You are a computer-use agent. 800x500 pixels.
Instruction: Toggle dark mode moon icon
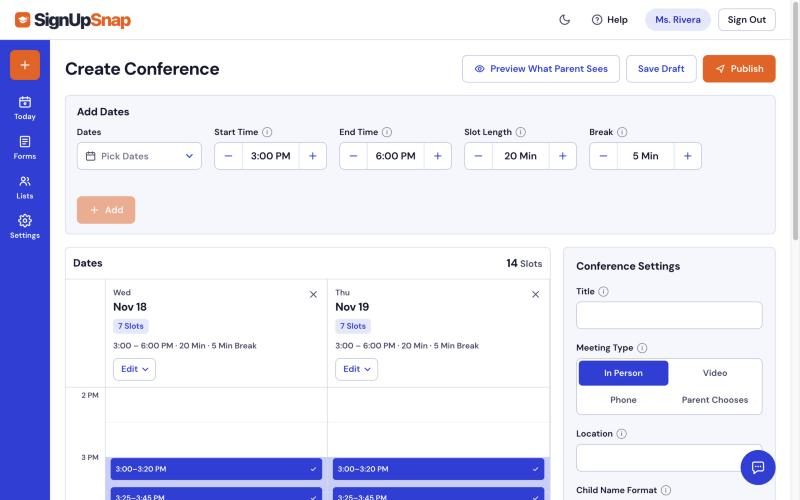[x=564, y=20]
